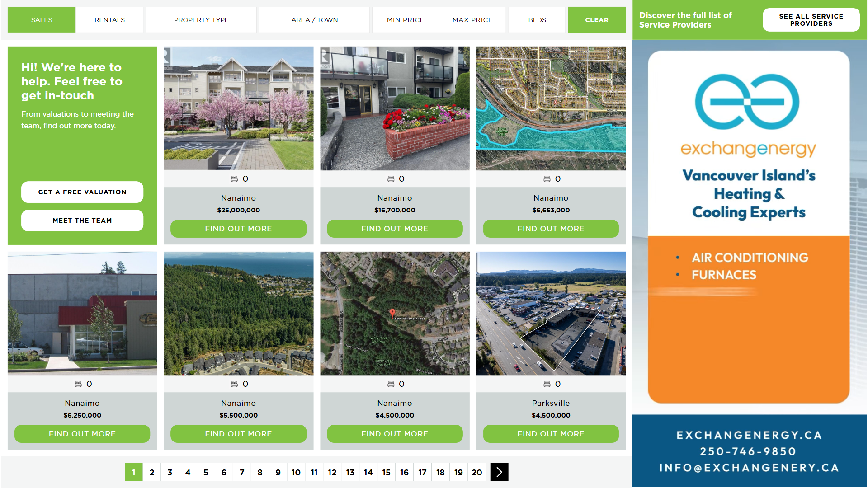Expand the Area / Town filter
868x488 pixels.
coord(314,20)
